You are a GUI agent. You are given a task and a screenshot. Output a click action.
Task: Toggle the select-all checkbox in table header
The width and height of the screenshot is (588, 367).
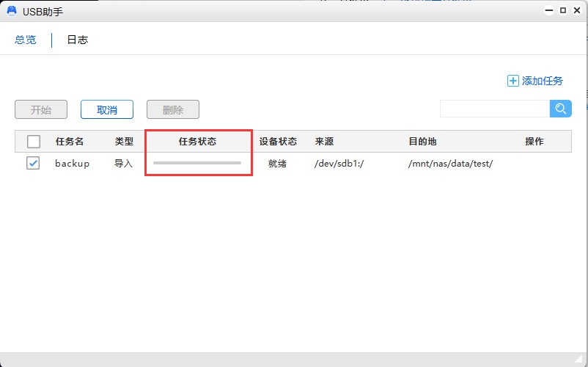[x=34, y=142]
